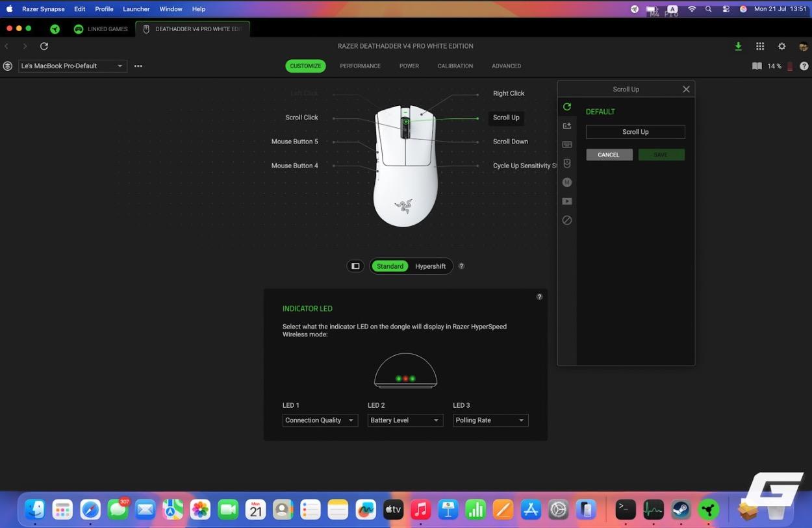
Task: Open Safari from the Dock
Action: click(90, 510)
